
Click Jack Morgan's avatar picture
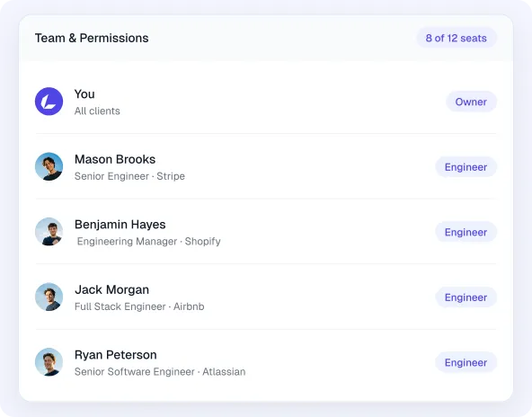49,297
